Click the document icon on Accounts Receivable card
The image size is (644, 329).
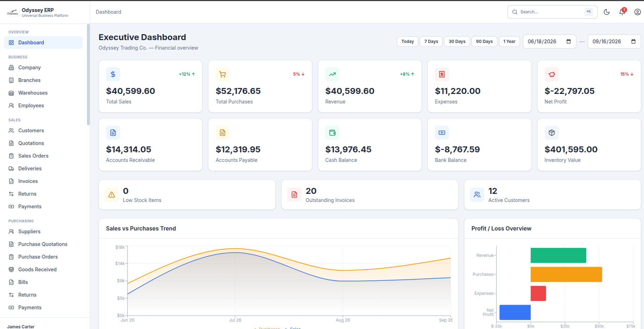pos(113,133)
